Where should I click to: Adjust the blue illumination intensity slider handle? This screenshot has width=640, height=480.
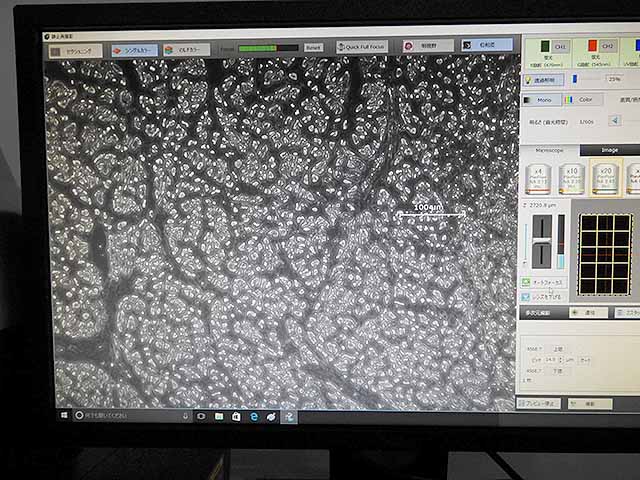coord(575,79)
